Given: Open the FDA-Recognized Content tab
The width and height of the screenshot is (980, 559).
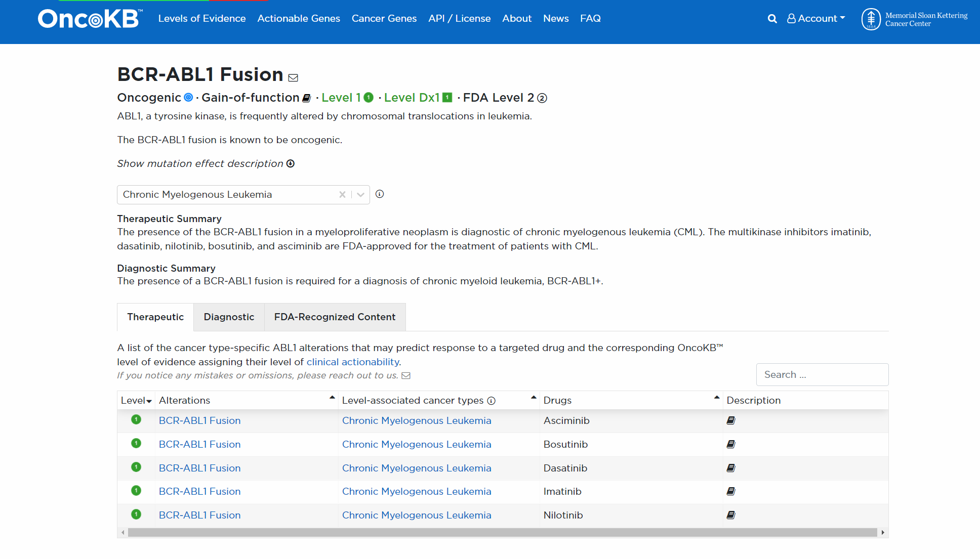Looking at the screenshot, I should point(335,317).
